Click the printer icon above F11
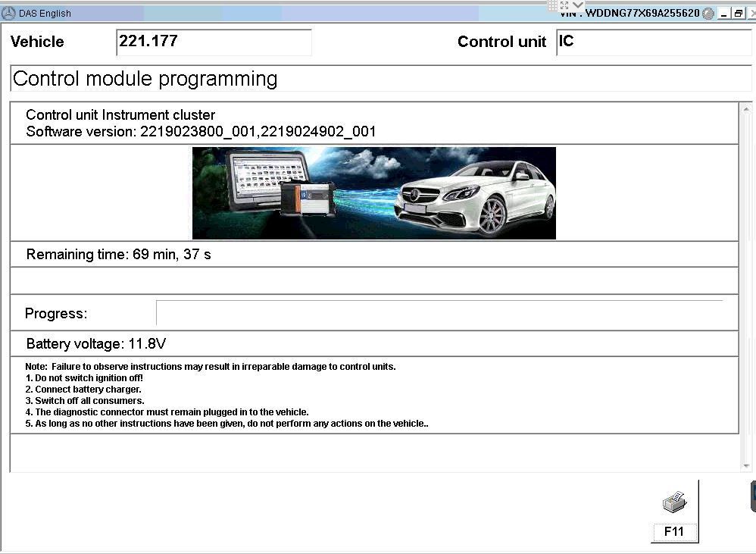 pos(673,502)
